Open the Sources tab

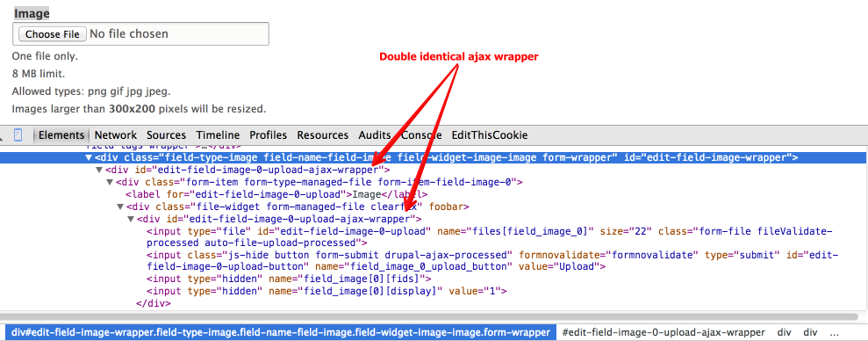[166, 134]
